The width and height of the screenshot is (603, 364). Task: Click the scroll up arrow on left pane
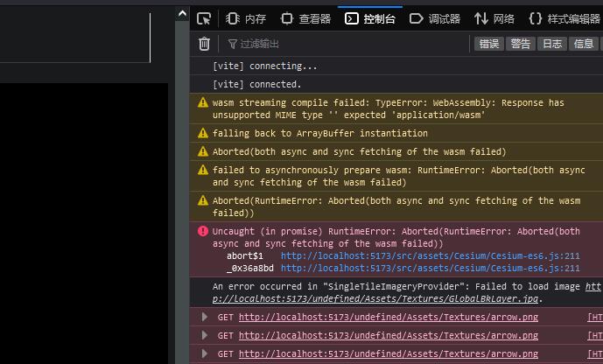pyautogui.click(x=182, y=14)
